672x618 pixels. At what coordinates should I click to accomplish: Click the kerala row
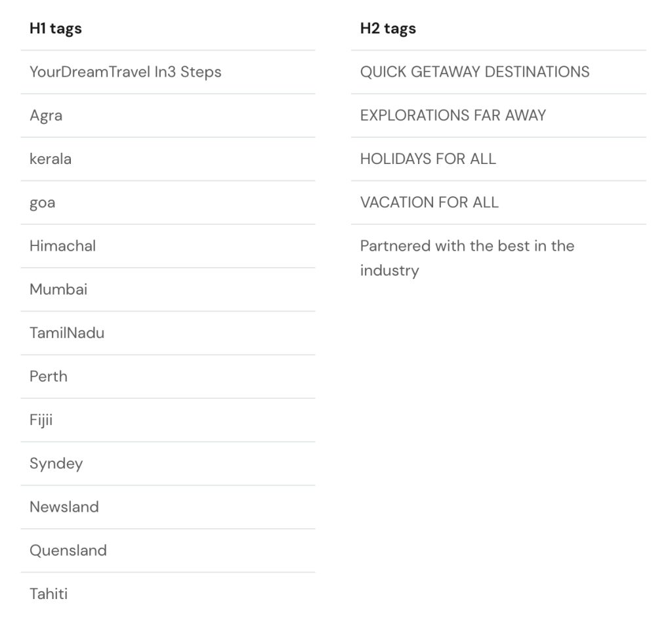tap(168, 159)
